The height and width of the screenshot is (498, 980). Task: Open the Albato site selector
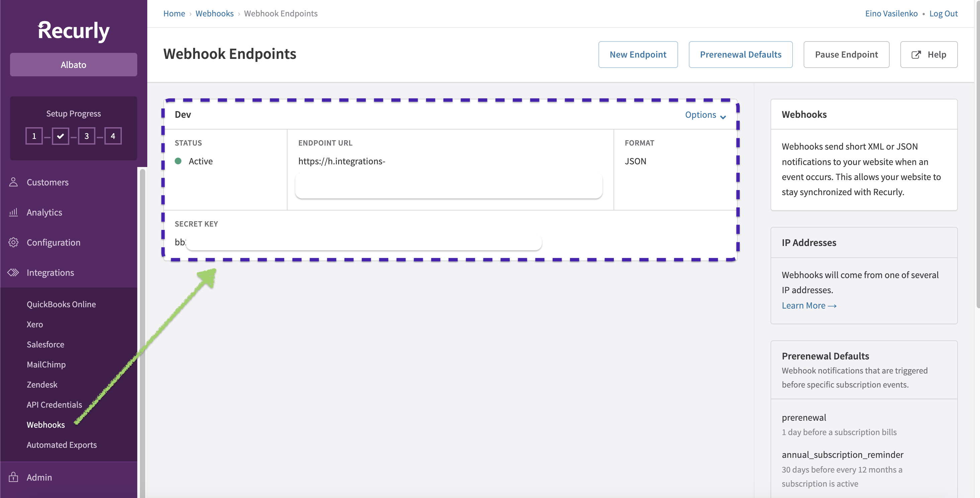73,65
